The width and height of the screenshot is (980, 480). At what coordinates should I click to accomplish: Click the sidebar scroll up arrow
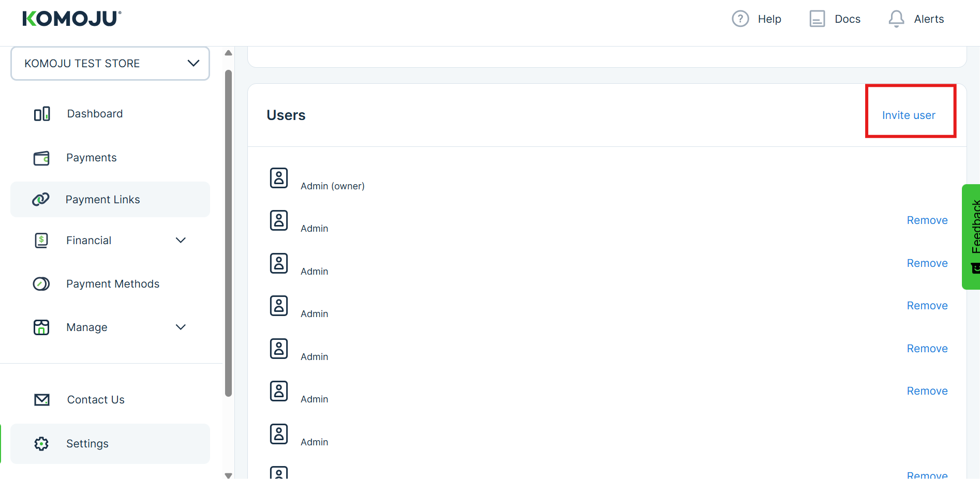click(x=228, y=53)
